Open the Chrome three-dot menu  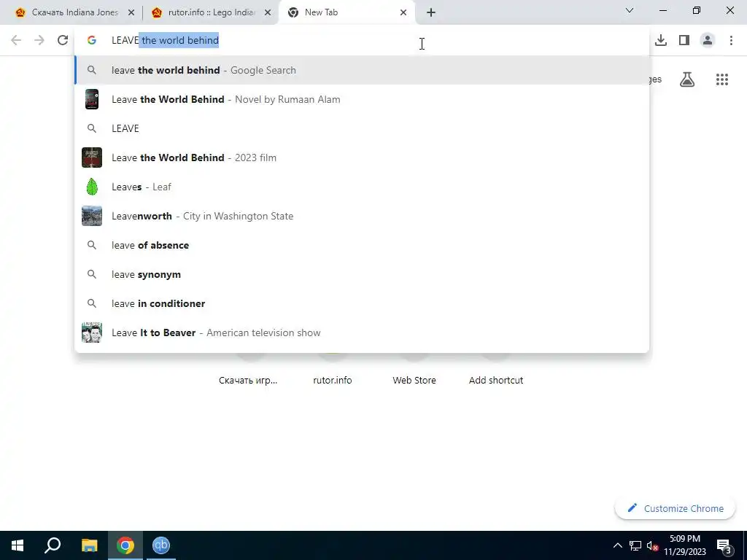point(731,41)
